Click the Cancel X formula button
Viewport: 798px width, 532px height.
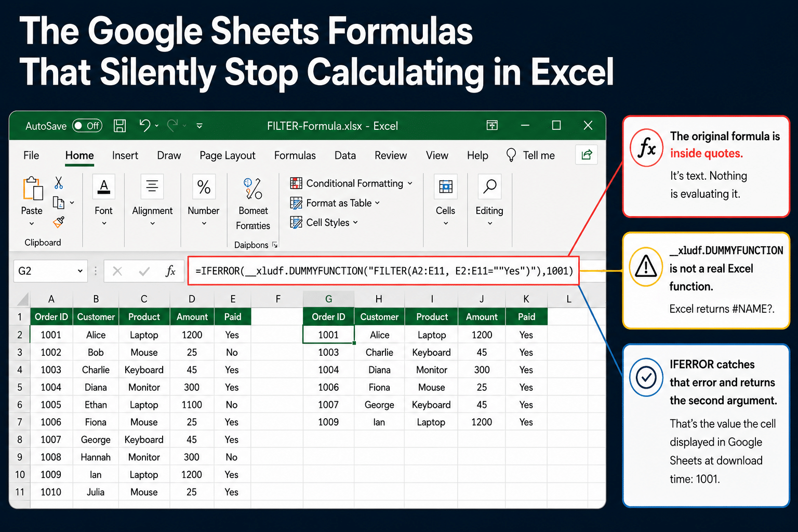tap(117, 271)
